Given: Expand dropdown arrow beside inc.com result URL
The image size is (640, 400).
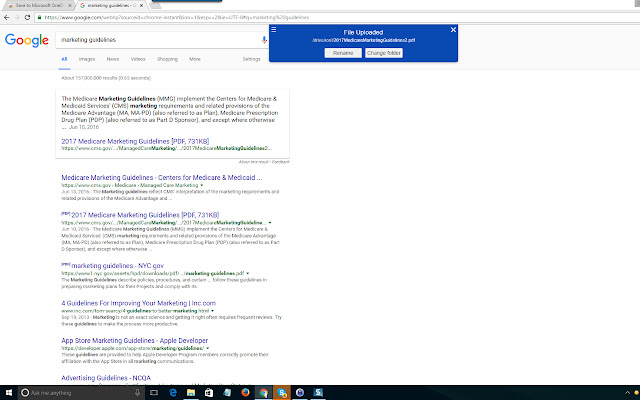Looking at the screenshot, I should pyautogui.click(x=212, y=311).
